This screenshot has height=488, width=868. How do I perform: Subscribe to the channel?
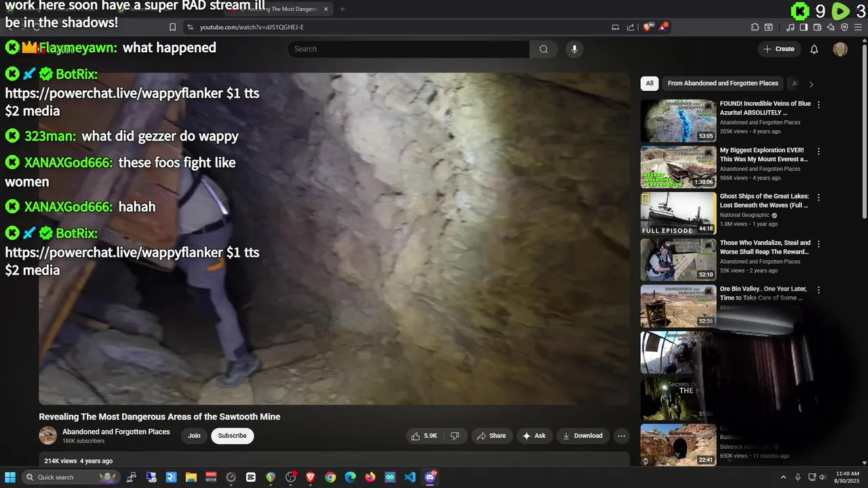[x=232, y=436]
